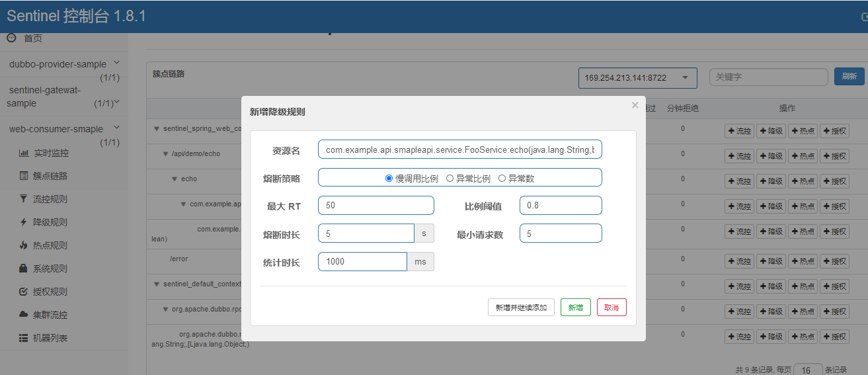Open 机器列表 menu item
This screenshot has height=375, width=868.
tap(50, 338)
